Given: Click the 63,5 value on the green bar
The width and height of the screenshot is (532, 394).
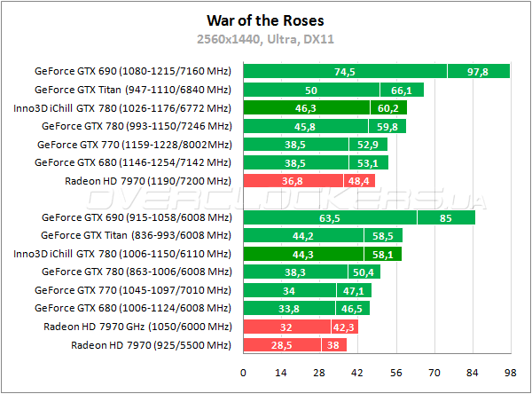Looking at the screenshot, I should click(x=329, y=217).
